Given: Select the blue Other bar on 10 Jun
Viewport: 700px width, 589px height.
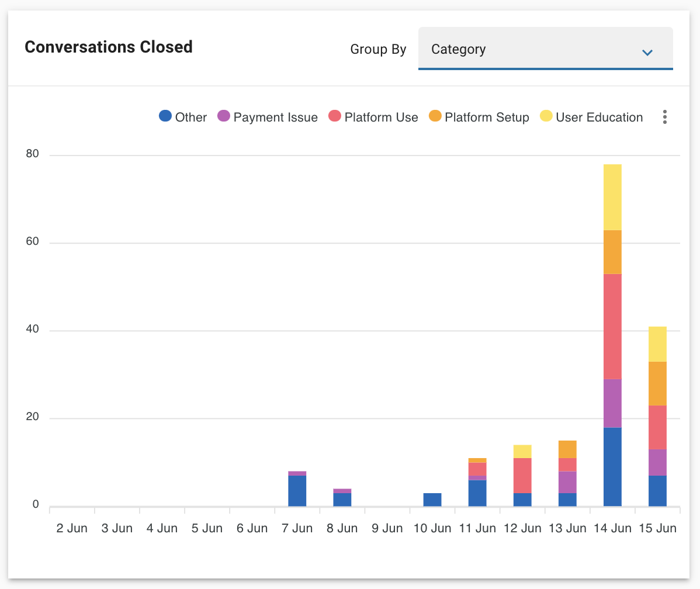Looking at the screenshot, I should (x=432, y=500).
